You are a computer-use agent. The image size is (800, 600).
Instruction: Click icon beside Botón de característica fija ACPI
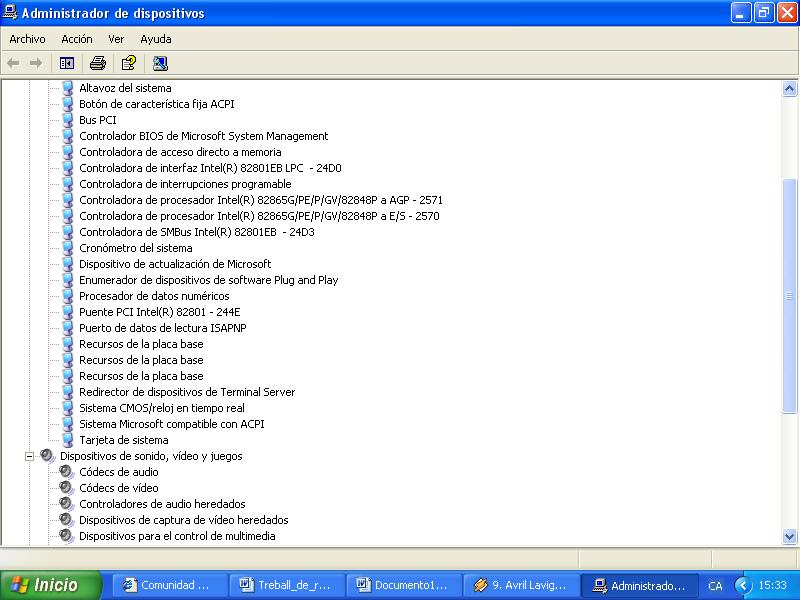click(x=67, y=104)
